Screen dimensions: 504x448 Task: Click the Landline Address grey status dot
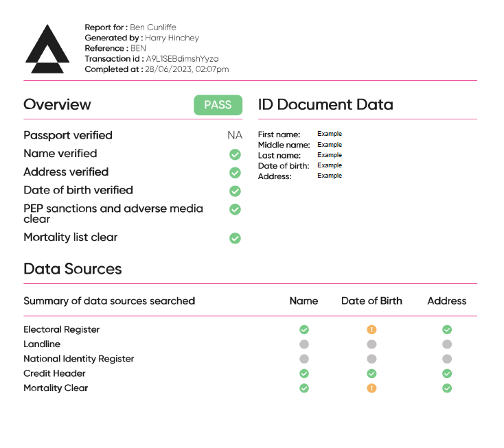447,344
